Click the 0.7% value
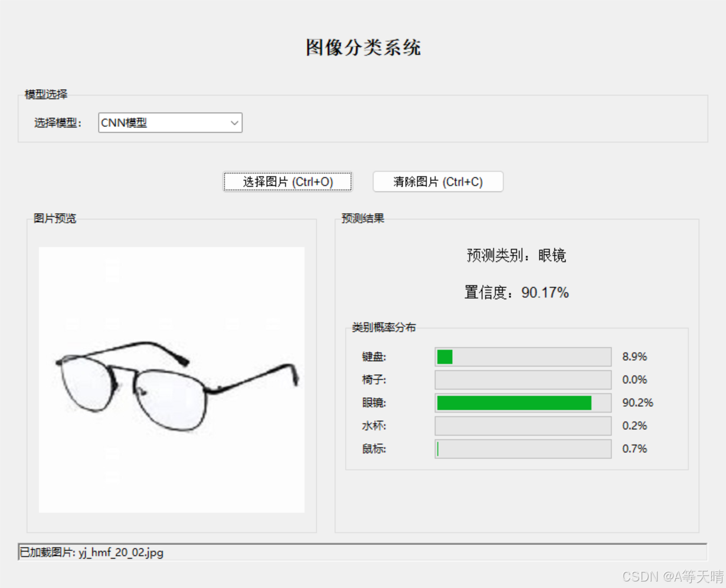726x588 pixels. tap(635, 449)
